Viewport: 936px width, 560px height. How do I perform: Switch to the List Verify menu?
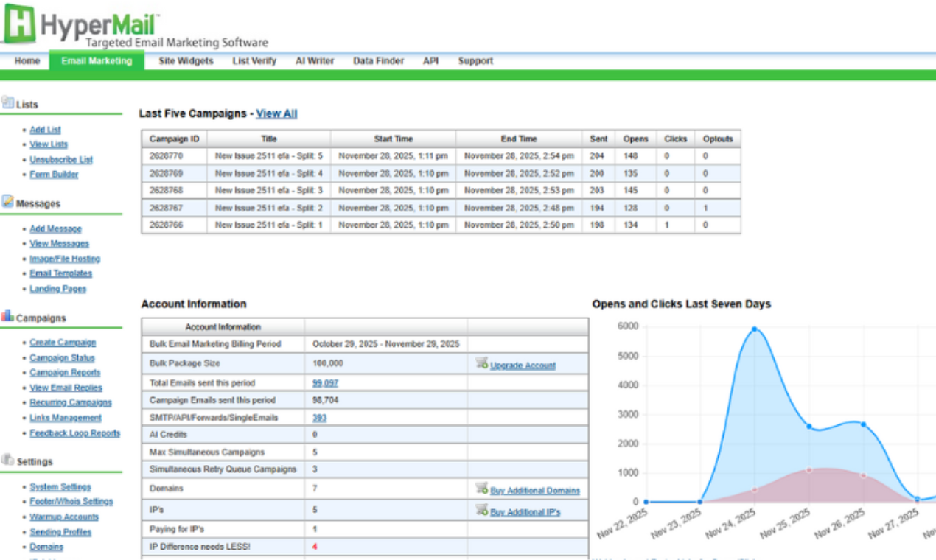tap(254, 61)
